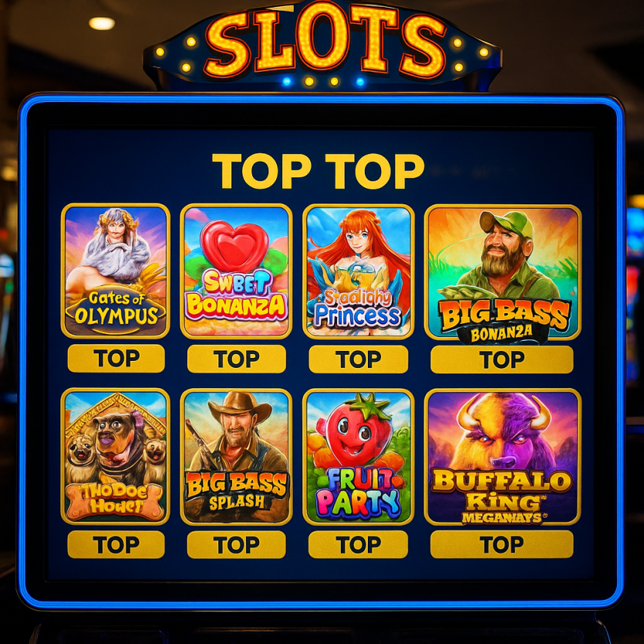Tap TOP button under The Dog House
Viewport: 644px width, 644px height.
pyautogui.click(x=116, y=545)
